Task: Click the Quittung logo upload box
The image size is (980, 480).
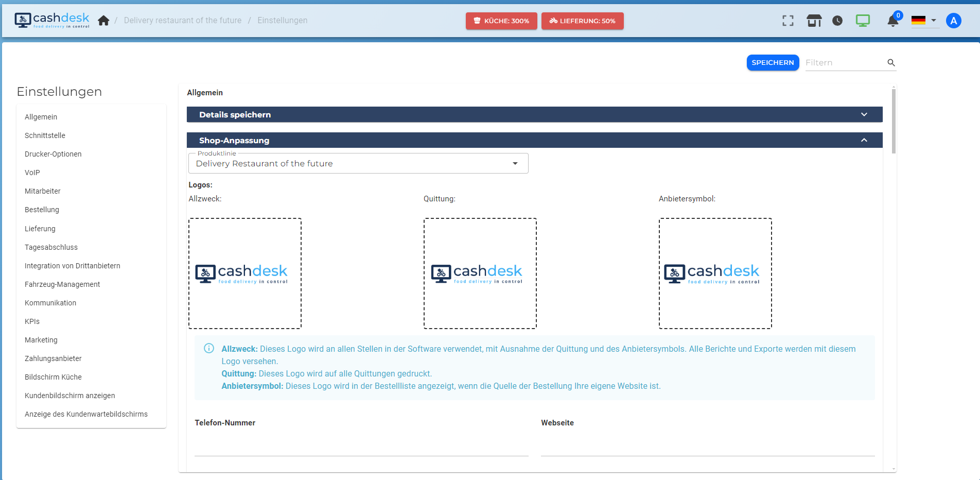Action: click(x=480, y=273)
